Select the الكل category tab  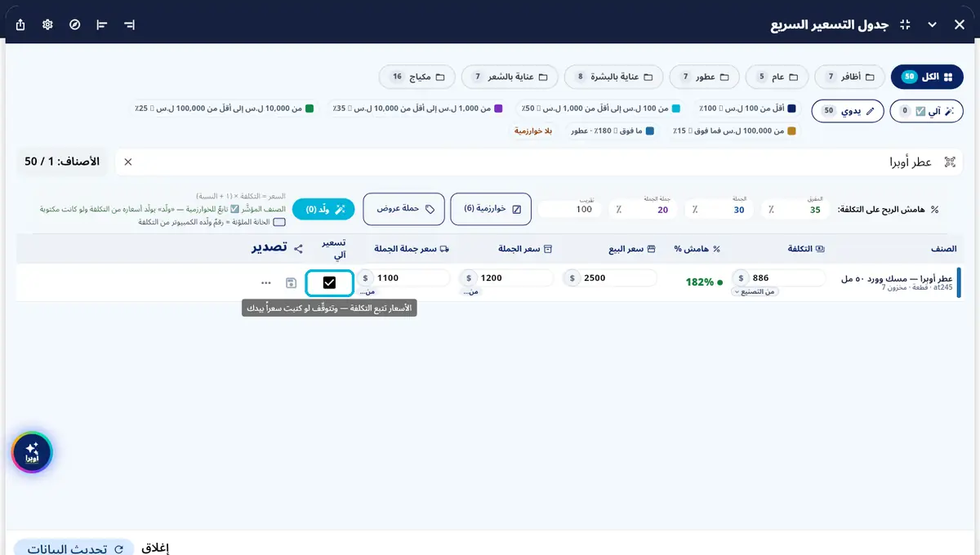point(927,77)
